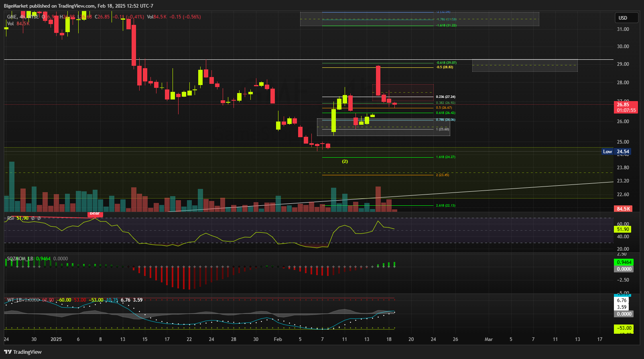The width and height of the screenshot is (644, 359).
Task: Click the 3.59 value on WaveTrend axis
Action: [x=622, y=307]
